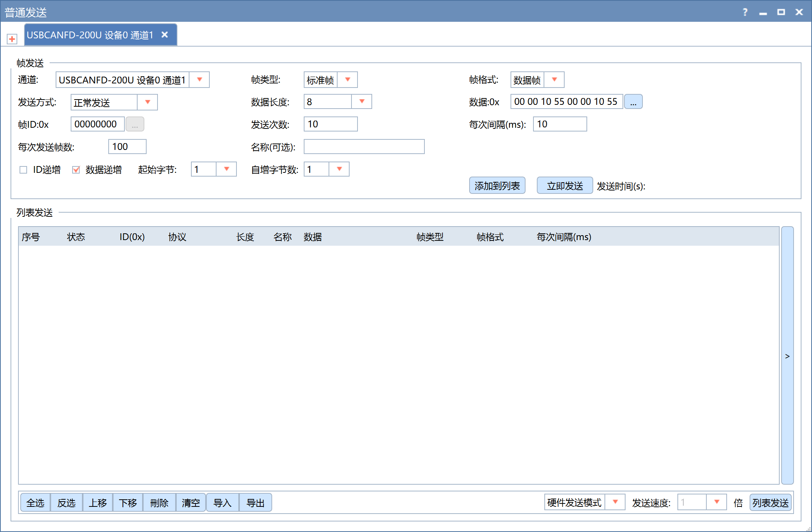This screenshot has width=812, height=532.
Task: Uncheck the 数据递增 checkbox
Action: pos(76,170)
